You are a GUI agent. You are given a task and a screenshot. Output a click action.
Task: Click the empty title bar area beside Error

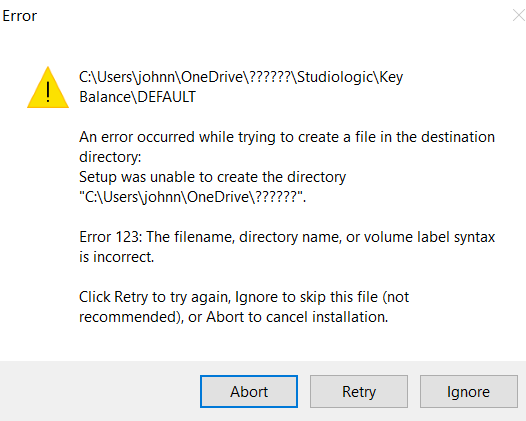pyautogui.click(x=268, y=16)
